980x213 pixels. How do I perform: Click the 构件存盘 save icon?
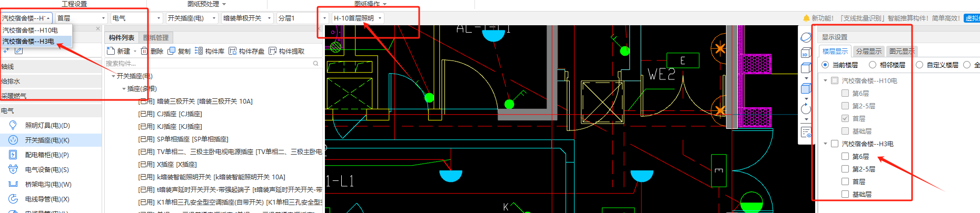pyautogui.click(x=232, y=51)
